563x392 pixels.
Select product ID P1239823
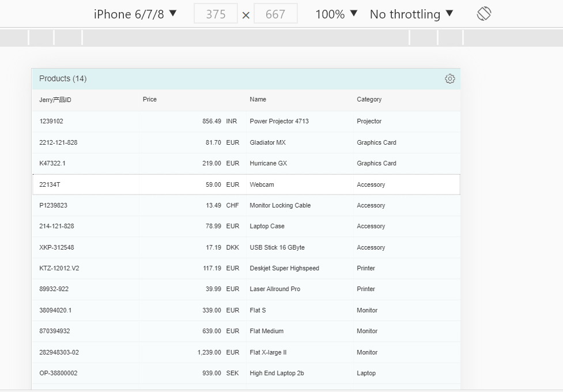(x=53, y=206)
